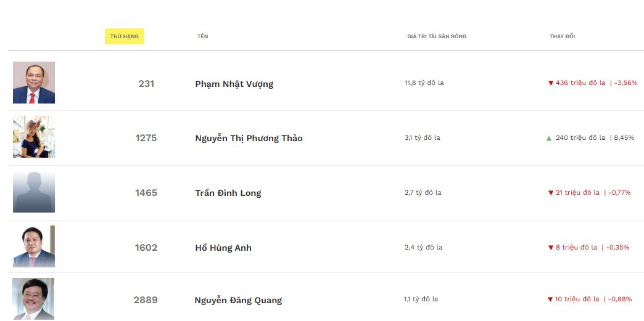Click the TÊN column header
The width and height of the screenshot is (644, 321).
tap(203, 37)
